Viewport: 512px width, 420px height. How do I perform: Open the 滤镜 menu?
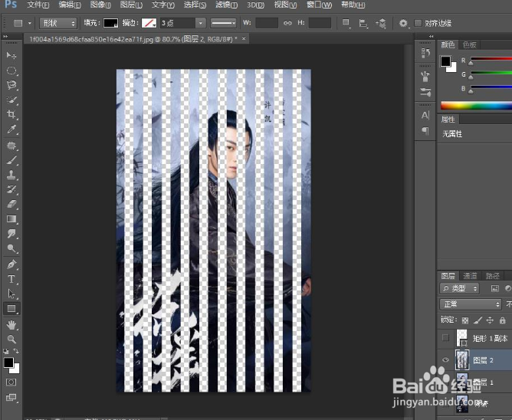(x=227, y=5)
